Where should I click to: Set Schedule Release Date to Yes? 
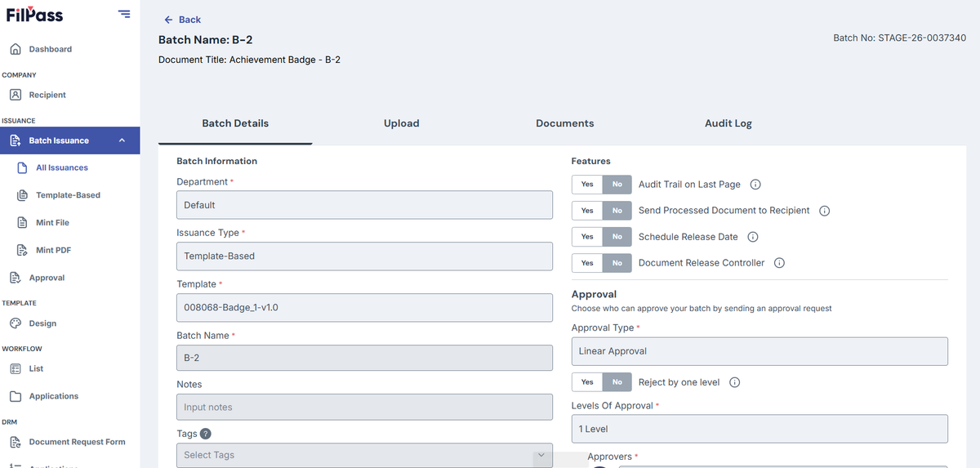587,237
